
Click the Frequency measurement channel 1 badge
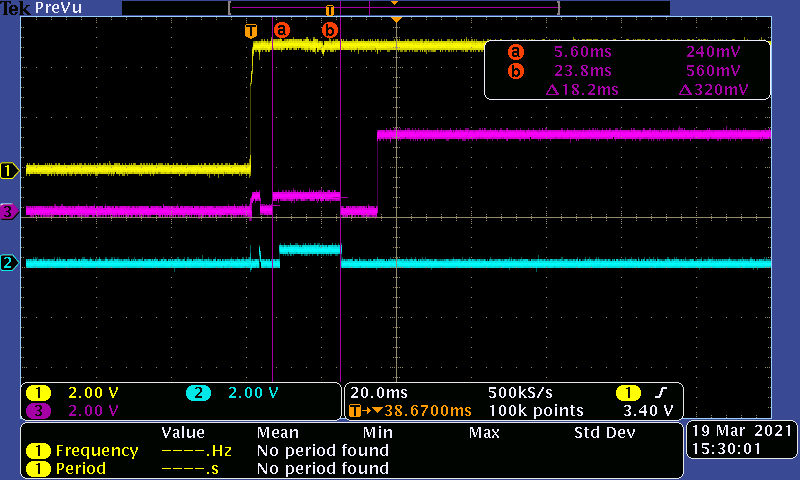[38, 450]
